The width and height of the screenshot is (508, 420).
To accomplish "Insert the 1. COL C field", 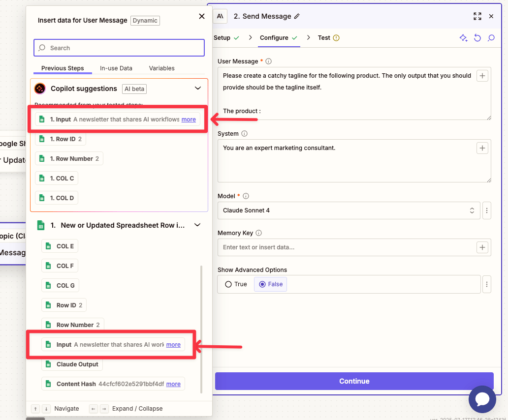I will pos(57,179).
